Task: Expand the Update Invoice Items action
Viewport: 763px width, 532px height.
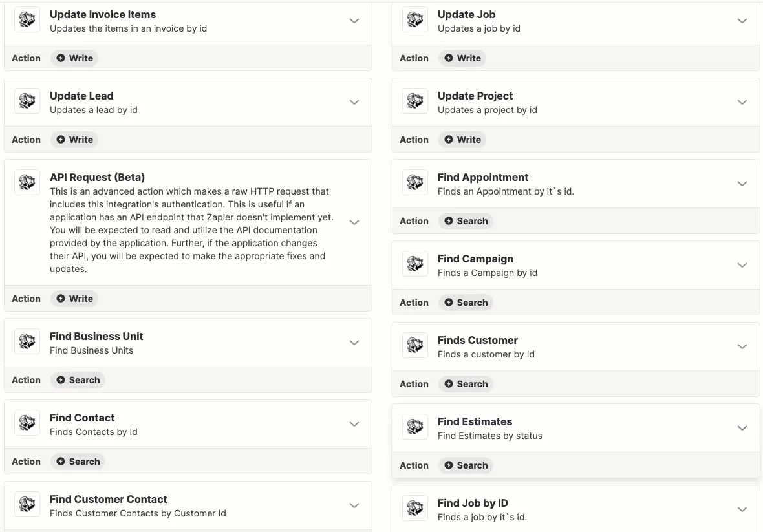Action: 354,21
